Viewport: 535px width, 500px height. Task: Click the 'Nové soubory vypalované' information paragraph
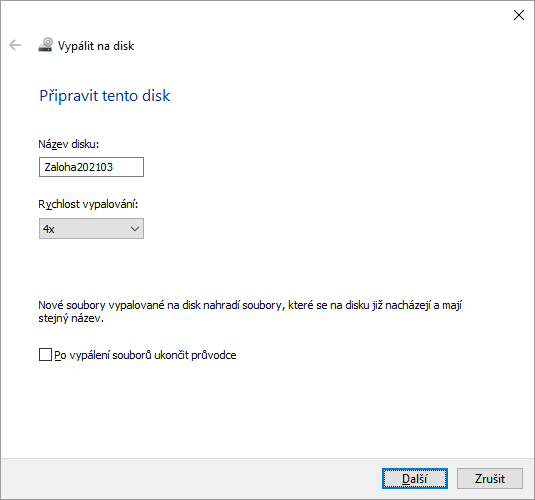coord(250,312)
